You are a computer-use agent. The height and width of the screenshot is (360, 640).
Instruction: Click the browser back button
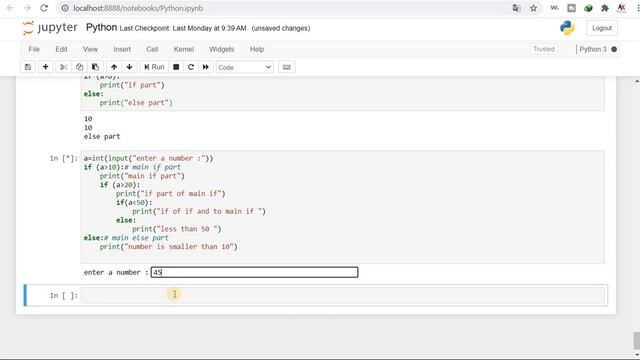click(x=10, y=8)
